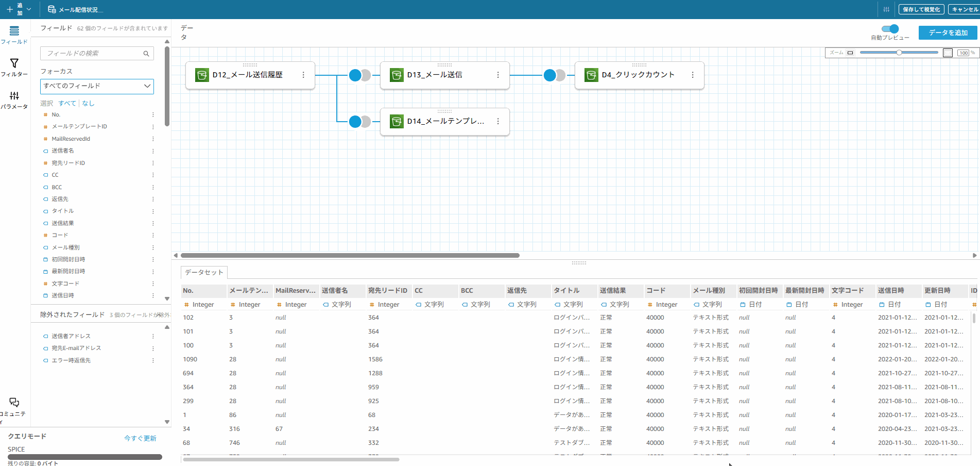Screen dimensions: 980x466
Task: Open the Filter panel in the sidebar
Action: pos(14,67)
